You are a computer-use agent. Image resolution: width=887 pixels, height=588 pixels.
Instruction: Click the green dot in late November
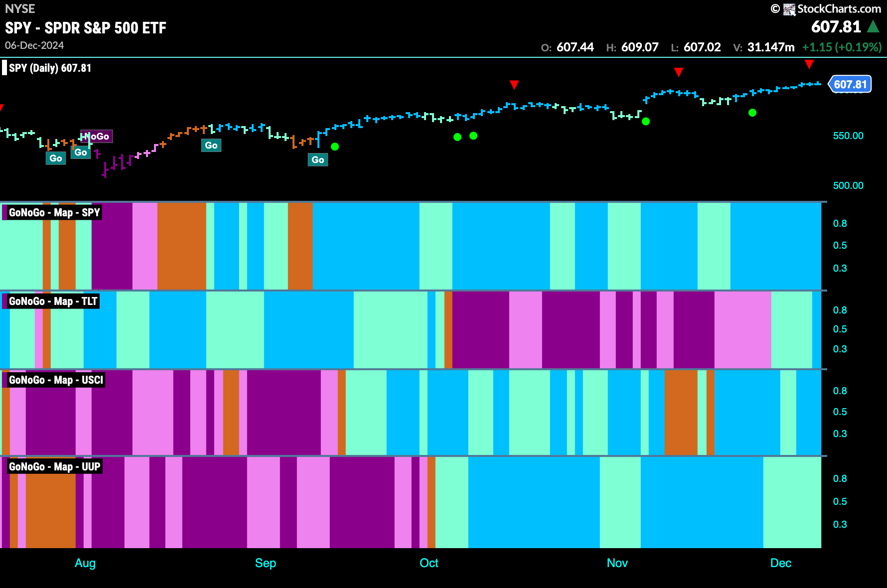(x=752, y=113)
